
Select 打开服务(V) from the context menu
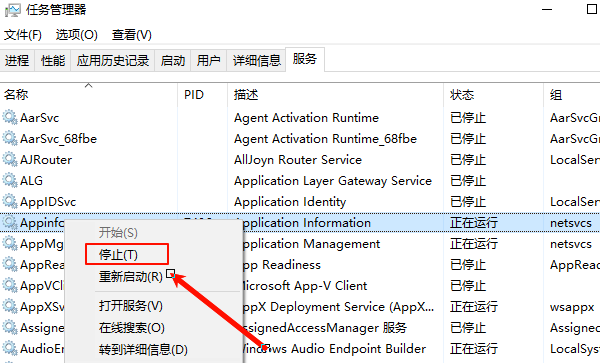click(130, 306)
